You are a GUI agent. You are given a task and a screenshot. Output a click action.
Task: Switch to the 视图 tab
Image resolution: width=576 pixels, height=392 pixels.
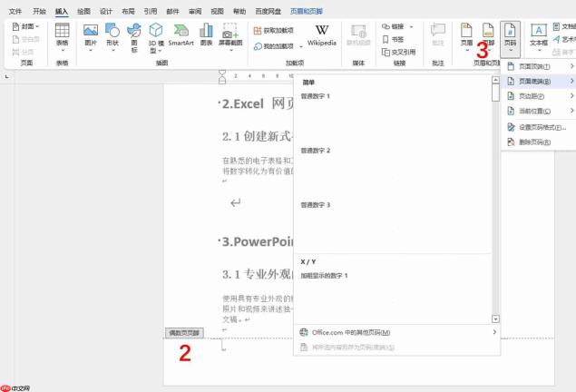tap(217, 12)
